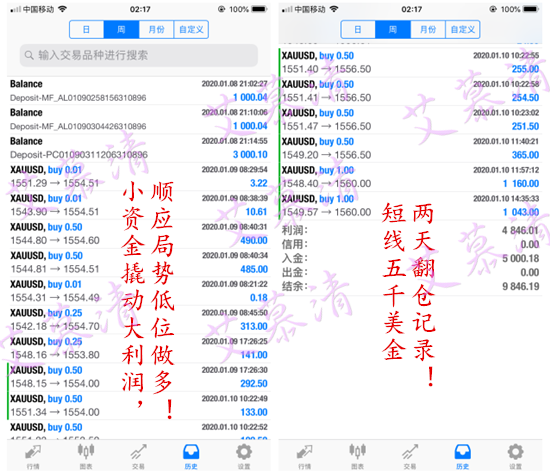550x476 pixels.
Task: Tap battery icon in right phone status bar
Action: tap(531, 9)
